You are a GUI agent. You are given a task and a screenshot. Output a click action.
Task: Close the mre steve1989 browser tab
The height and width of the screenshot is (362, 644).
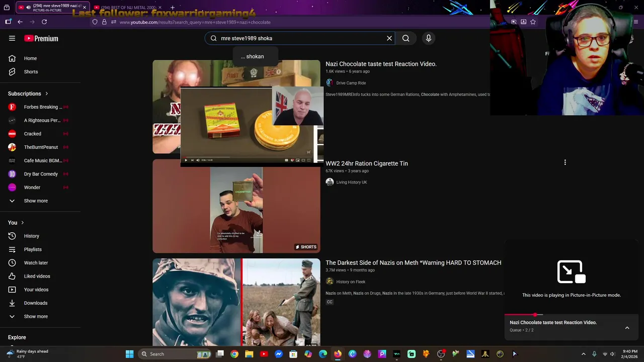click(84, 8)
